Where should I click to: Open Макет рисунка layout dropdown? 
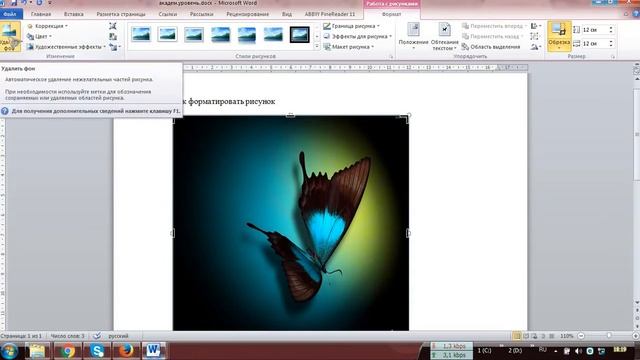[349, 47]
